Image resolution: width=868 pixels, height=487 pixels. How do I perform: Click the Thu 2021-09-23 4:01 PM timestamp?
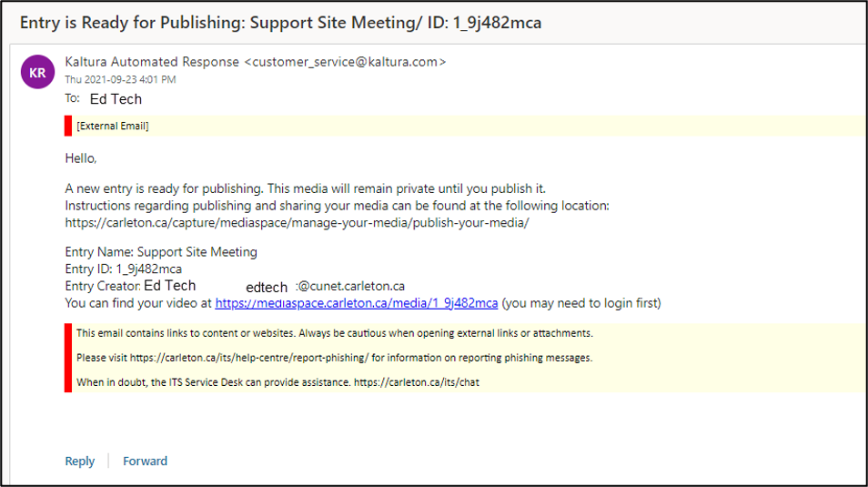120,79
